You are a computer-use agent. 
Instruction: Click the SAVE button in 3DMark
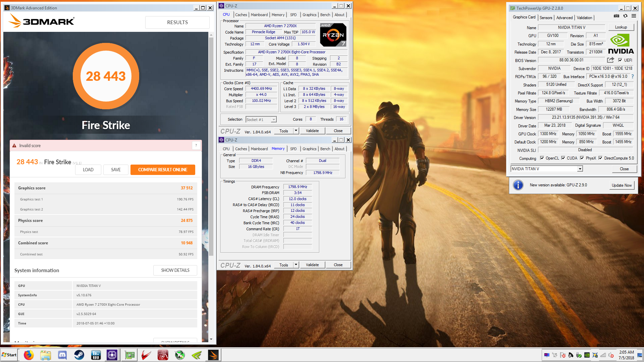point(116,170)
